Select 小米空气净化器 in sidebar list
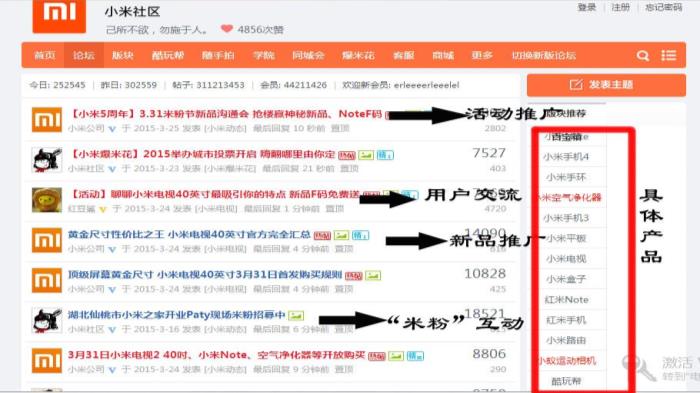The image size is (700, 393). click(x=569, y=197)
